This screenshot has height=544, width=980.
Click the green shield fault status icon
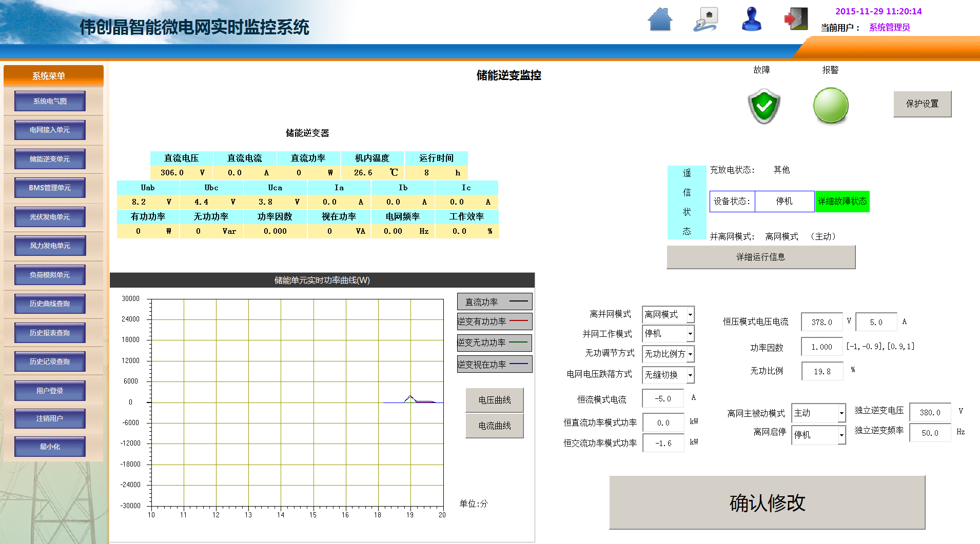click(x=764, y=106)
